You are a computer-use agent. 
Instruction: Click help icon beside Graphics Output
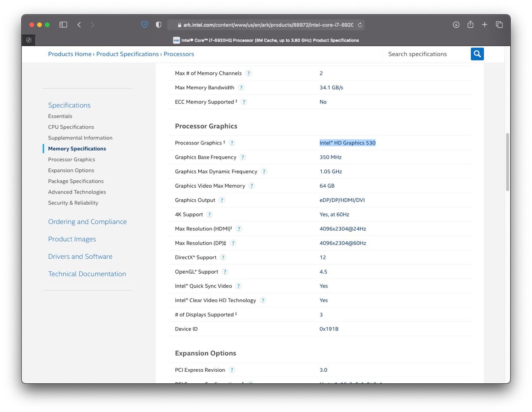(222, 200)
